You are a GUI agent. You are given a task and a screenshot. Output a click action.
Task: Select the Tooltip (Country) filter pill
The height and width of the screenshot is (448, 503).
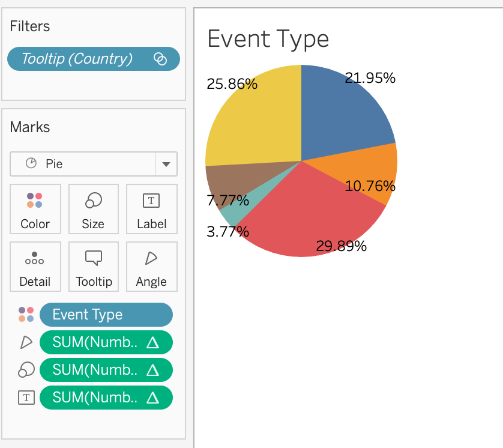click(x=77, y=59)
